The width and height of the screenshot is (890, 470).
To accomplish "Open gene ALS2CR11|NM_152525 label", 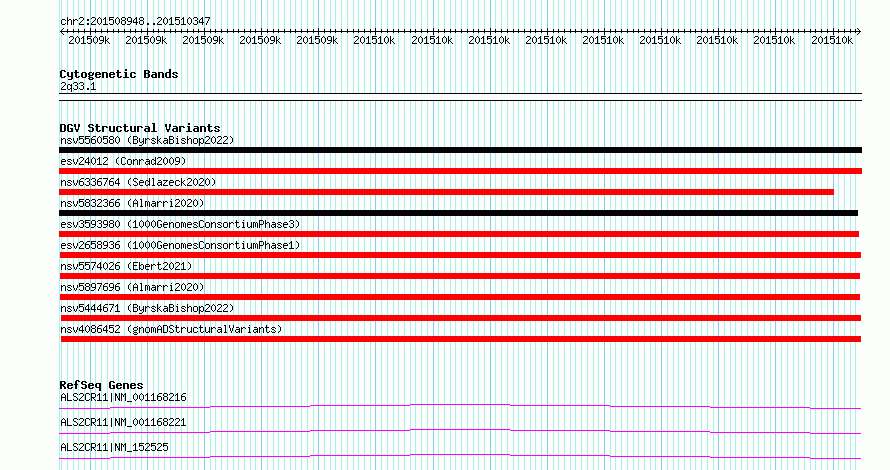I will click(x=114, y=447).
